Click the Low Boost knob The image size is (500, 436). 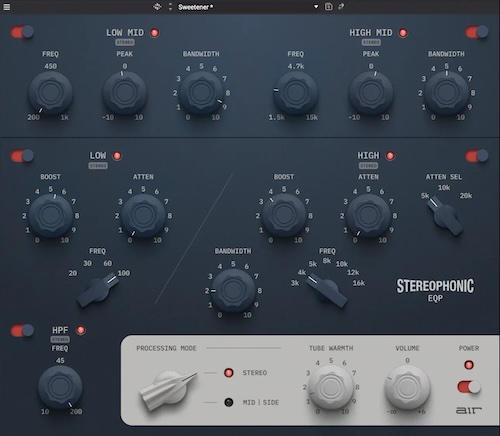[x=50, y=215]
